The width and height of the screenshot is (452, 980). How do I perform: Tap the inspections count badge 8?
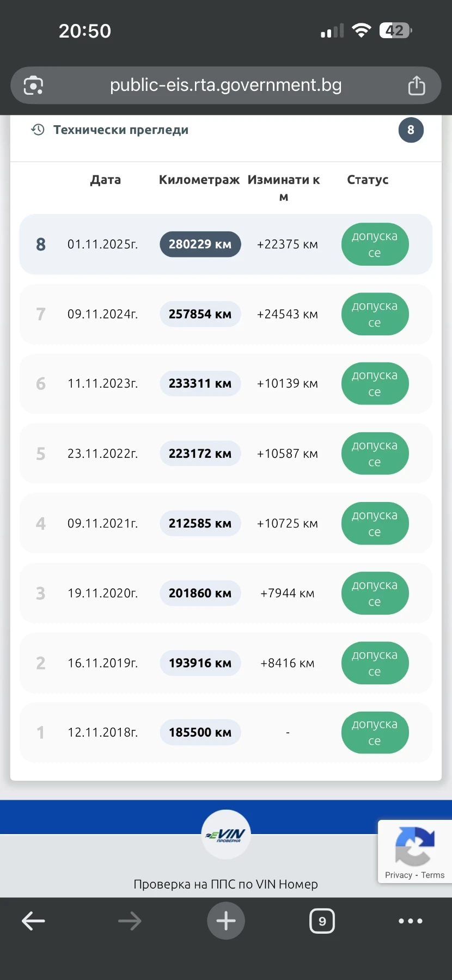(411, 130)
